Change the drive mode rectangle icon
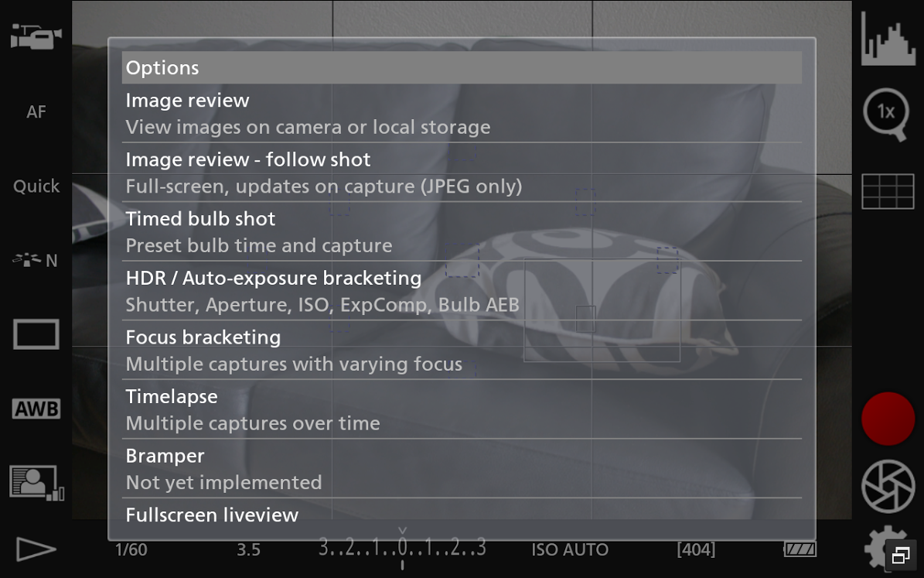 tap(36, 335)
